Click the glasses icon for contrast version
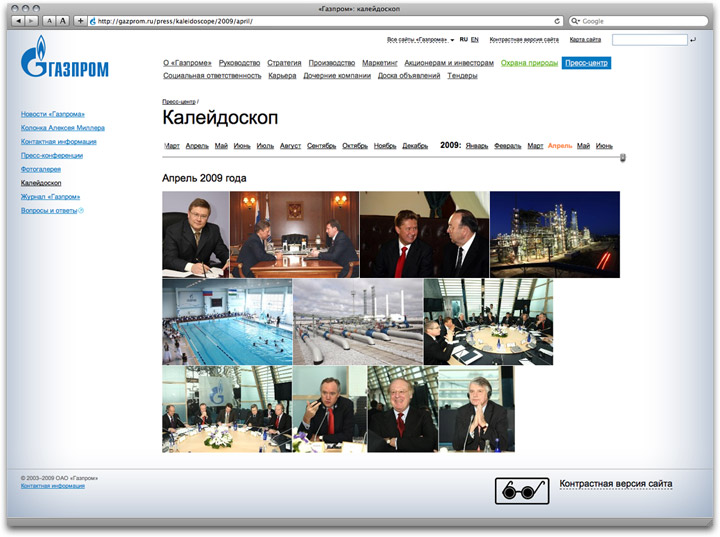Image resolution: width=720 pixels, height=537 pixels. click(x=521, y=490)
